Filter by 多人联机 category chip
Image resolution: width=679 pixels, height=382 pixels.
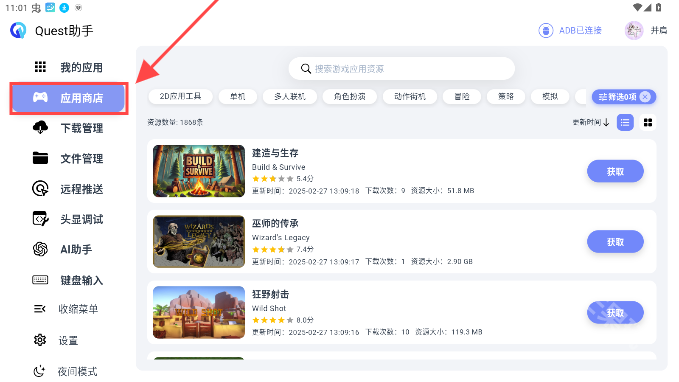[x=290, y=97]
